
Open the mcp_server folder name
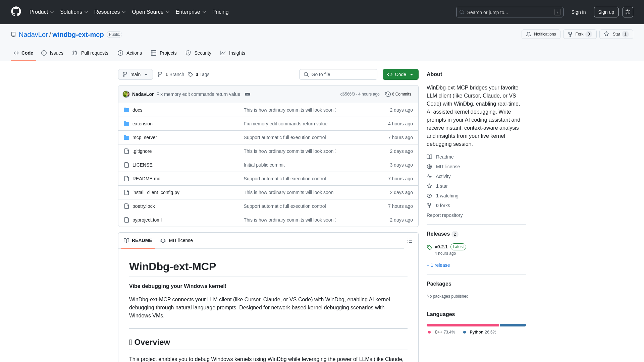(145, 137)
